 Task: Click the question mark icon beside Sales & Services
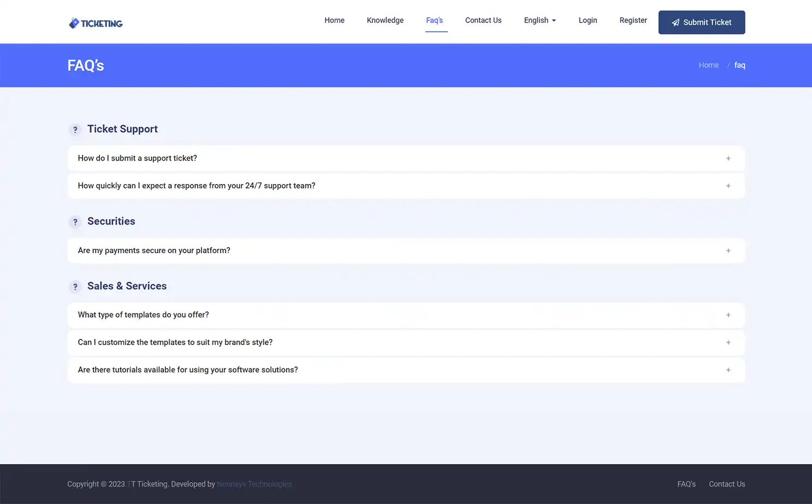(x=75, y=286)
